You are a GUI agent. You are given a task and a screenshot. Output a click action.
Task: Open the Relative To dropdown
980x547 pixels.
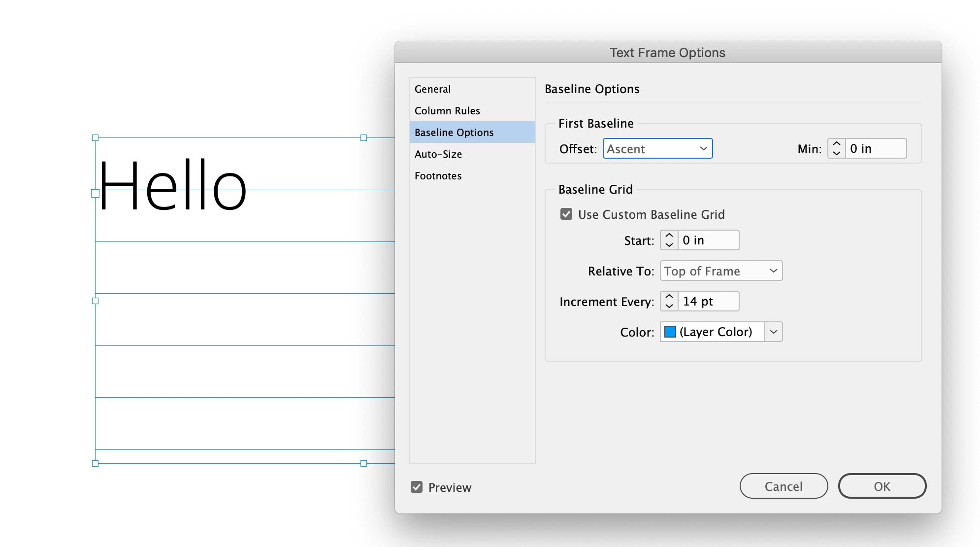pyautogui.click(x=721, y=271)
